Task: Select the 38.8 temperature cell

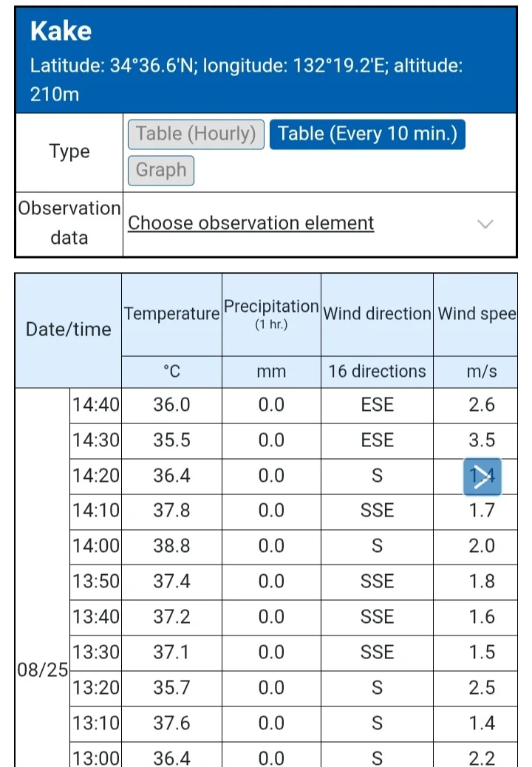Action: pyautogui.click(x=171, y=546)
